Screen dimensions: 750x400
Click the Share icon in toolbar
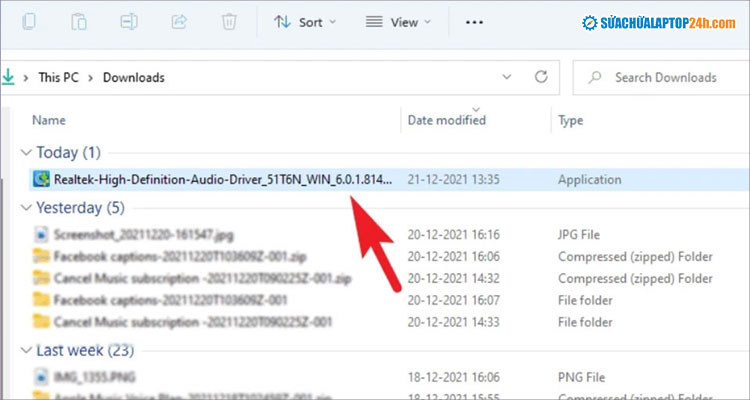180,21
